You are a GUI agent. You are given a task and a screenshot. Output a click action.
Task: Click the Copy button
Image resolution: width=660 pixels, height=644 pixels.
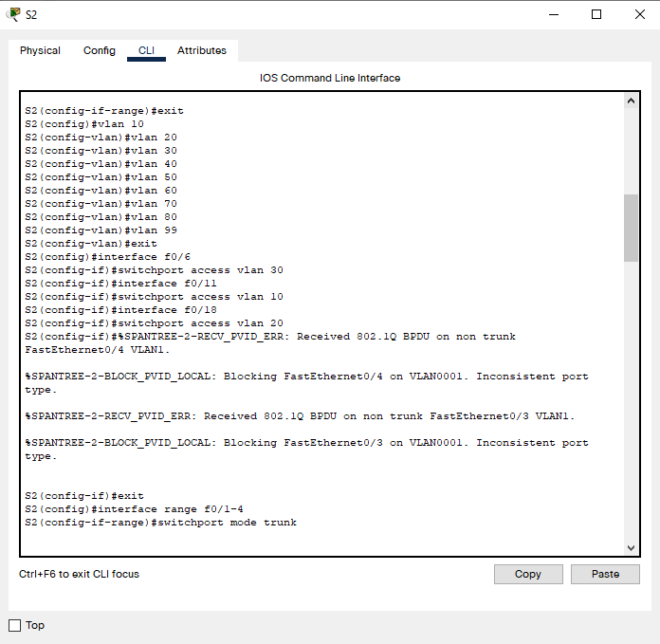point(528,574)
